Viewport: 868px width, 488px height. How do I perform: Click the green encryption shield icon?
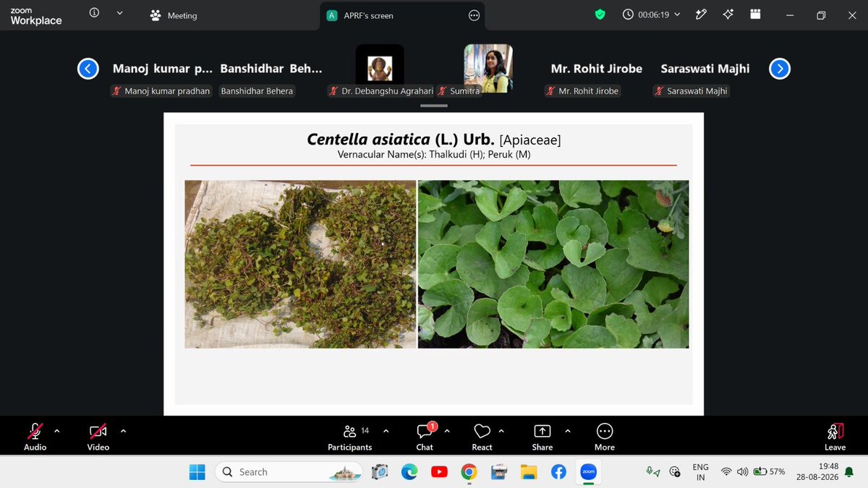600,14
